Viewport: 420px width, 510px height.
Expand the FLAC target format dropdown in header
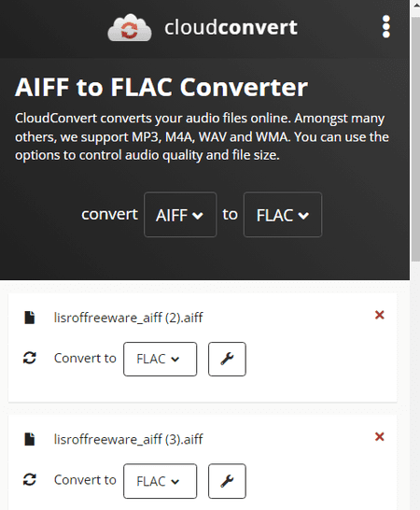283,215
